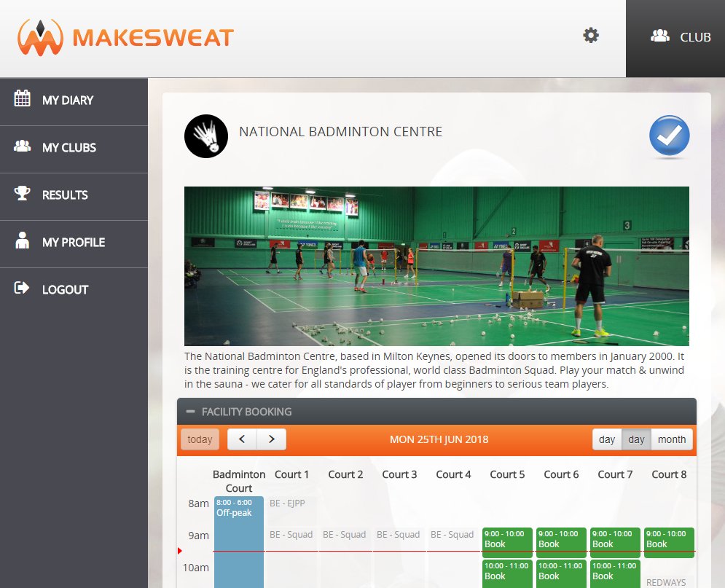Book Court 5 at 10:00 - 11:00
The width and height of the screenshot is (725, 588).
[507, 573]
